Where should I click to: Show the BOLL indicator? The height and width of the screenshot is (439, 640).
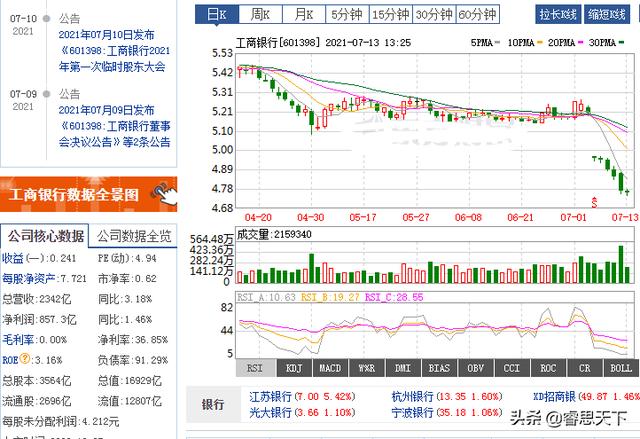[x=620, y=369]
